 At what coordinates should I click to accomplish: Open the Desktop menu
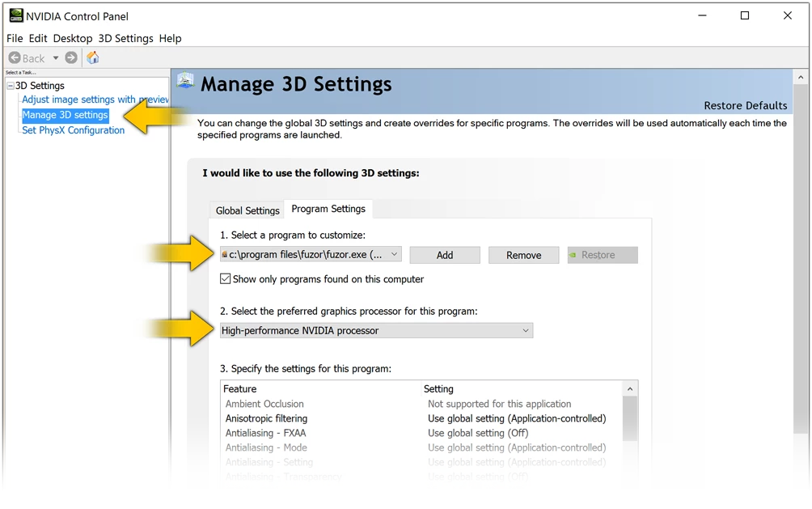[73, 38]
